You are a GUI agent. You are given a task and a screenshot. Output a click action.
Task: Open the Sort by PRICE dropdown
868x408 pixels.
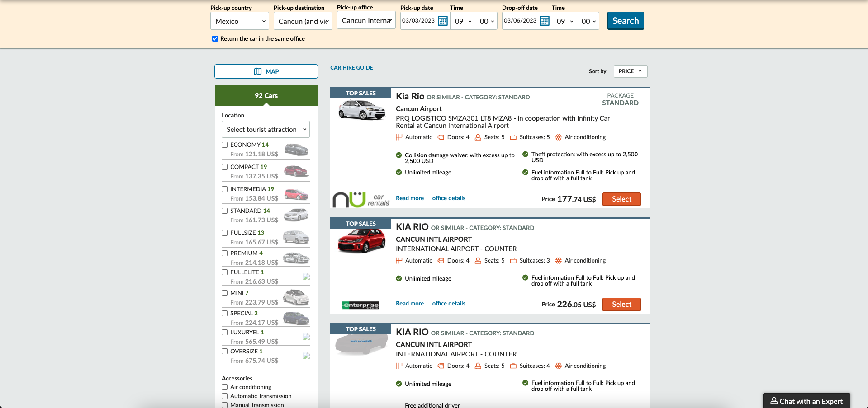[631, 71]
